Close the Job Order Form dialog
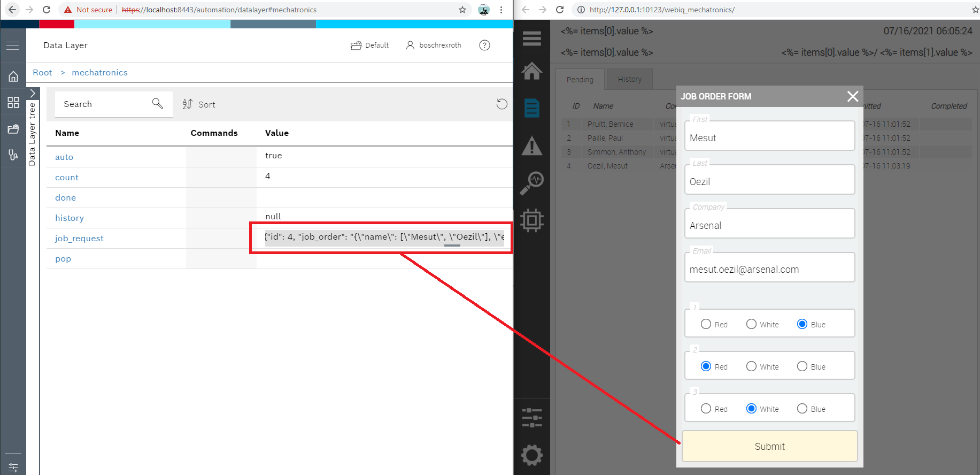 click(x=852, y=96)
